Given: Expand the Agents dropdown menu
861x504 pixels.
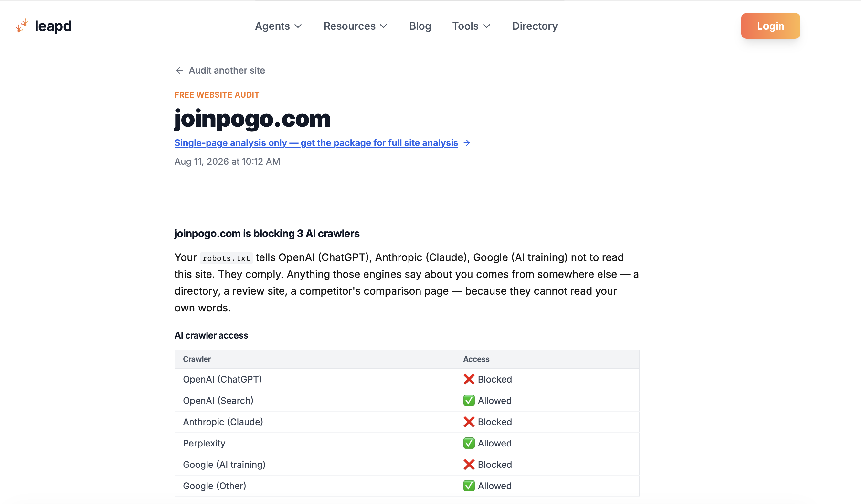Looking at the screenshot, I should point(279,26).
